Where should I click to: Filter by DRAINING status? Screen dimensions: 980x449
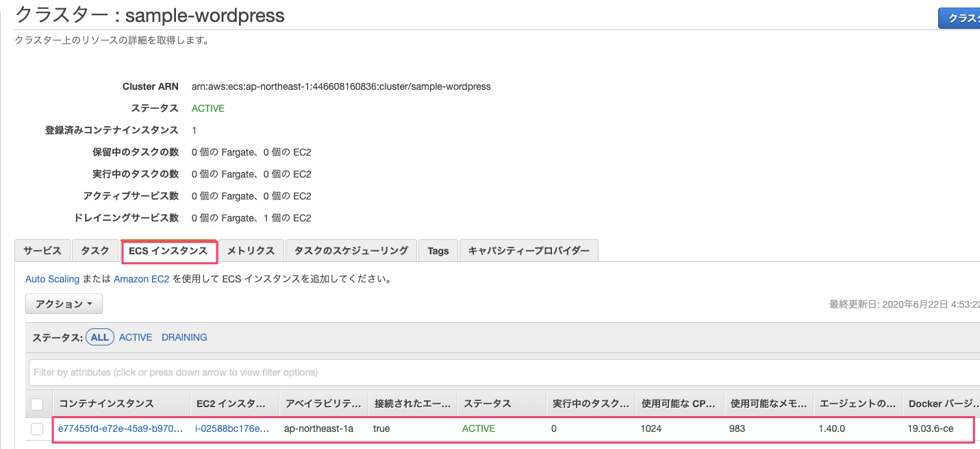[184, 337]
